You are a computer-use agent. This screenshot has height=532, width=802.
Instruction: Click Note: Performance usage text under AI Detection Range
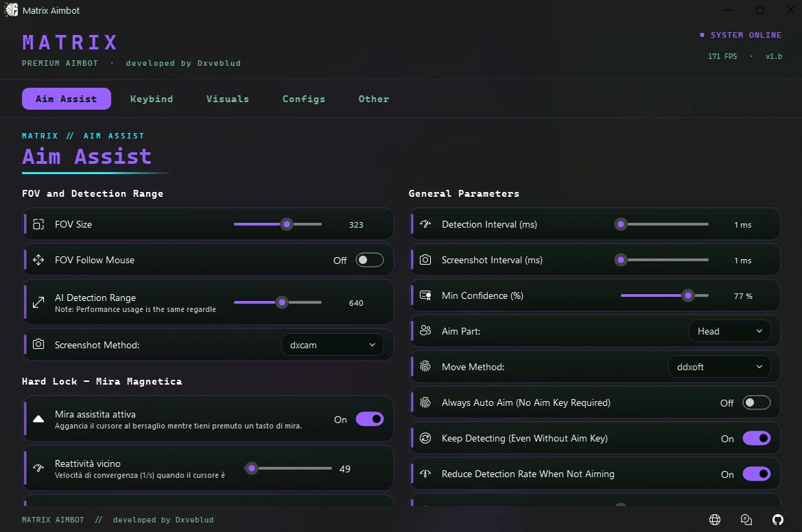[x=135, y=309]
